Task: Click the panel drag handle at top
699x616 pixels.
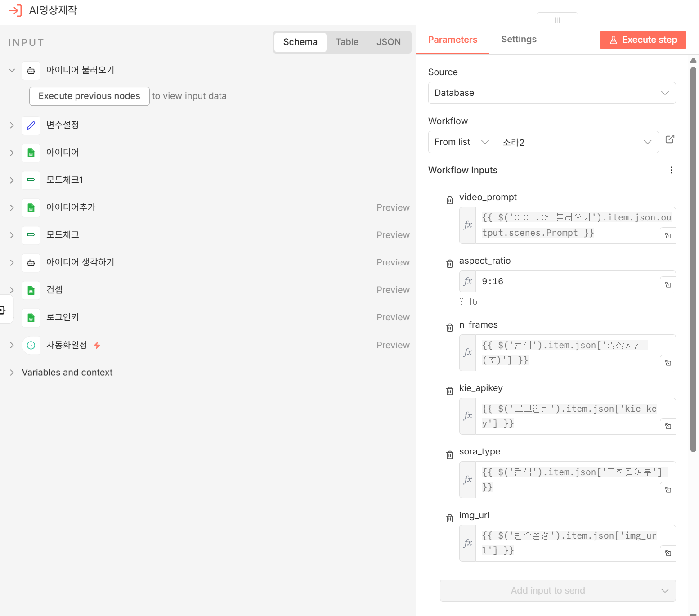Action: (557, 20)
